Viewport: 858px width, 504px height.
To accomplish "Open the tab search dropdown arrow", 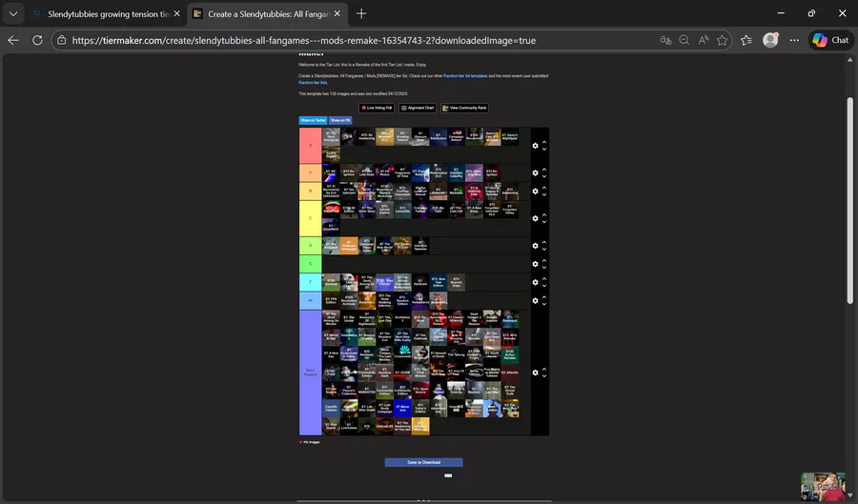I will coord(13,13).
